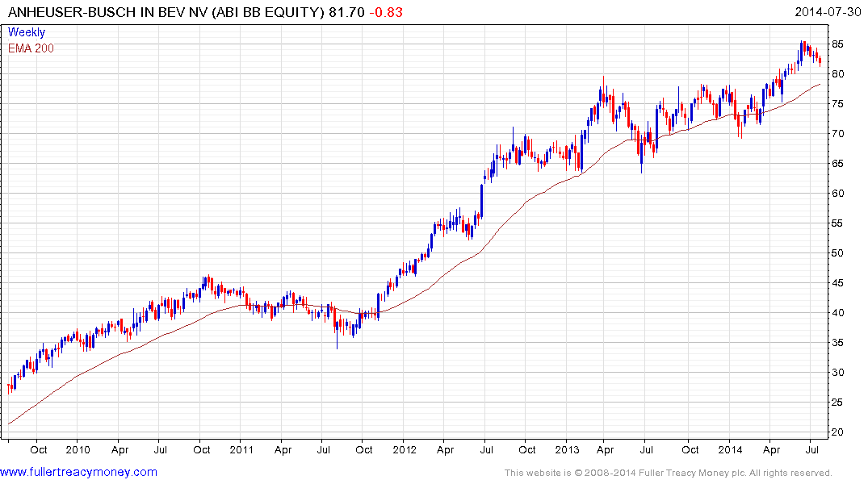
Task: Click the 2014 year label on time axis
Action: coord(731,449)
